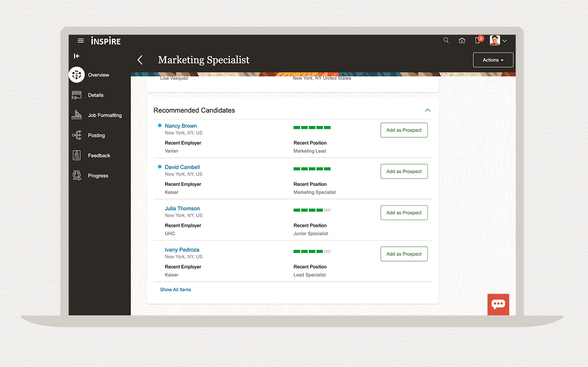588x367 pixels.
Task: Go to the home screen
Action: (462, 40)
